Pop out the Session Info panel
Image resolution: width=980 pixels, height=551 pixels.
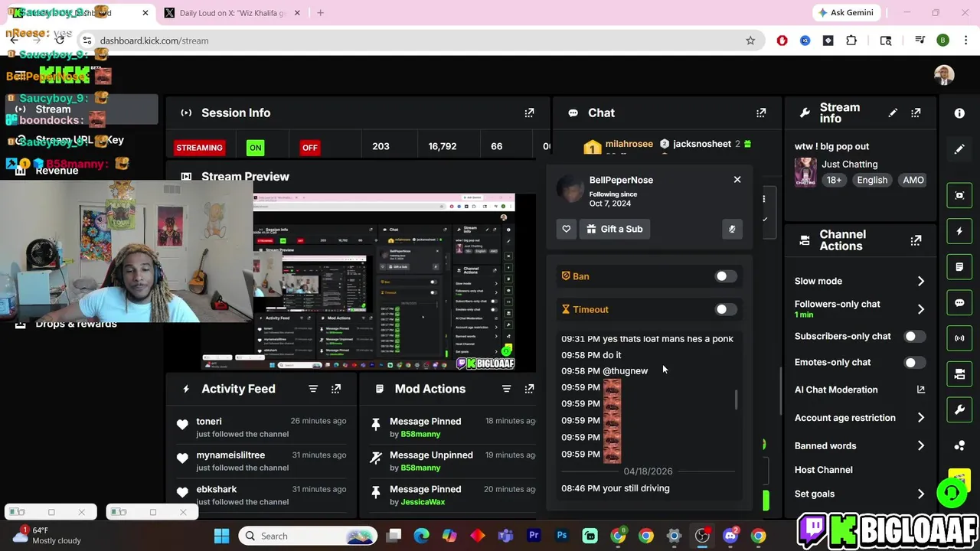[529, 112]
